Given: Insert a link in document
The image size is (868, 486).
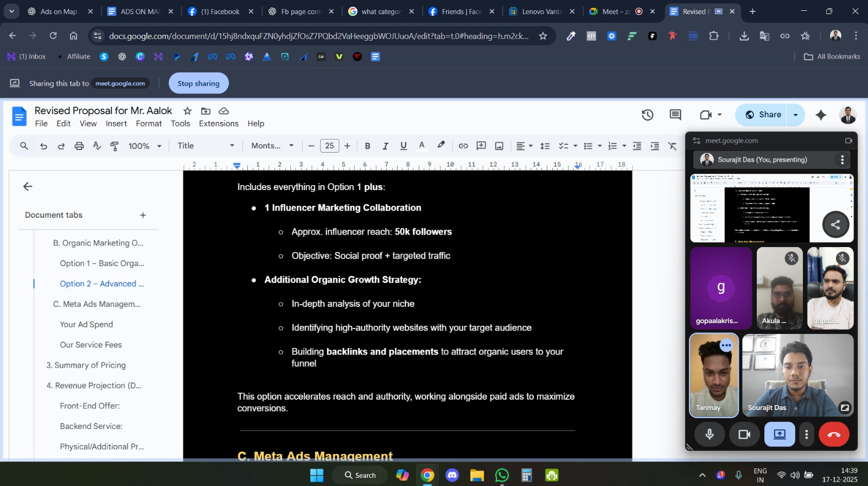Looking at the screenshot, I should [463, 146].
